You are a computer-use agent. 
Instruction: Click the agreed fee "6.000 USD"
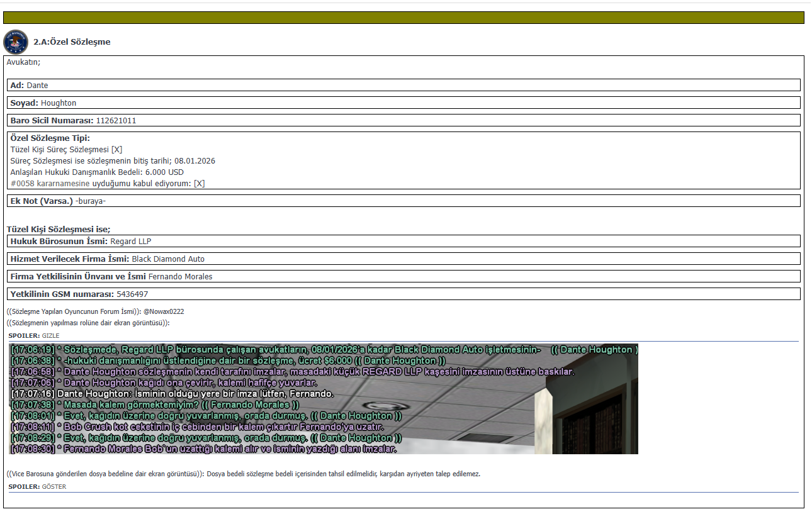pos(164,172)
